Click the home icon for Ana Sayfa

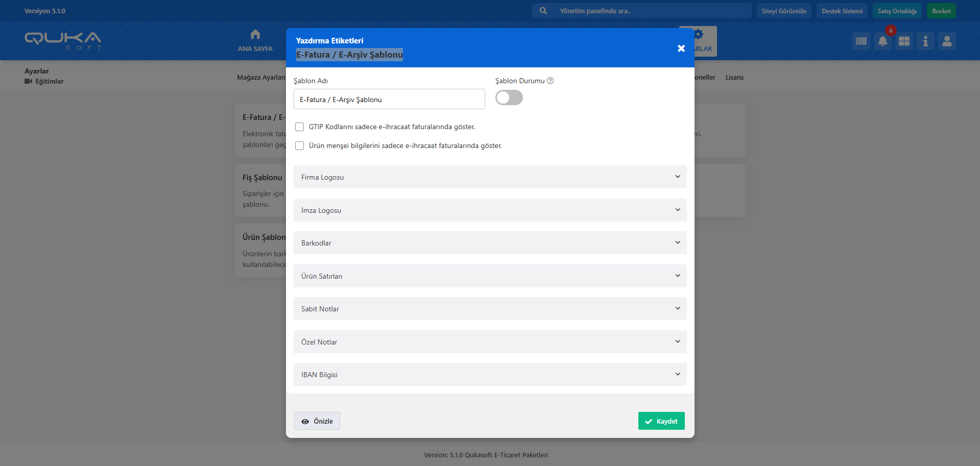coord(255,35)
